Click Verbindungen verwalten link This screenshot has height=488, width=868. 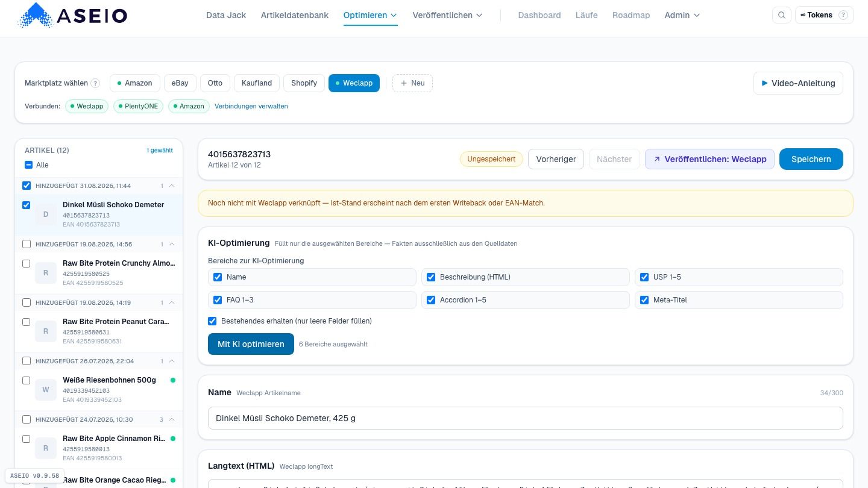point(251,106)
